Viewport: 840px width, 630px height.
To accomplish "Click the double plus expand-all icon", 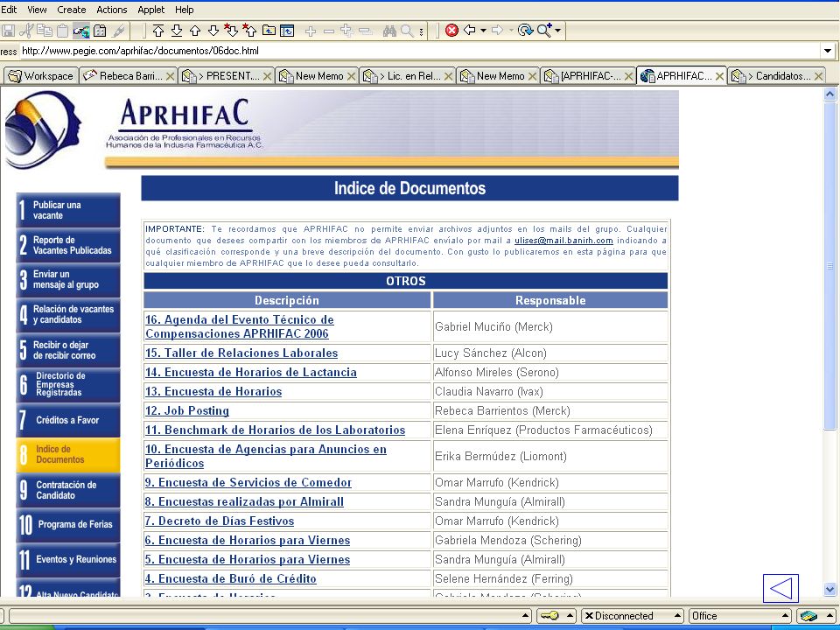I will pyautogui.click(x=347, y=31).
